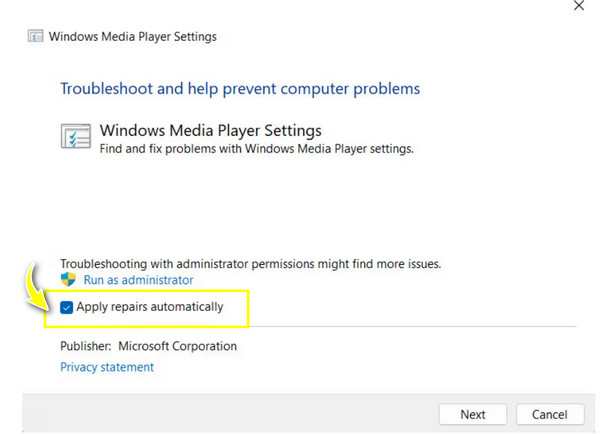This screenshot has height=434, width=600.
Task: Click the separator line beside the checkbox
Action: tap(410, 325)
